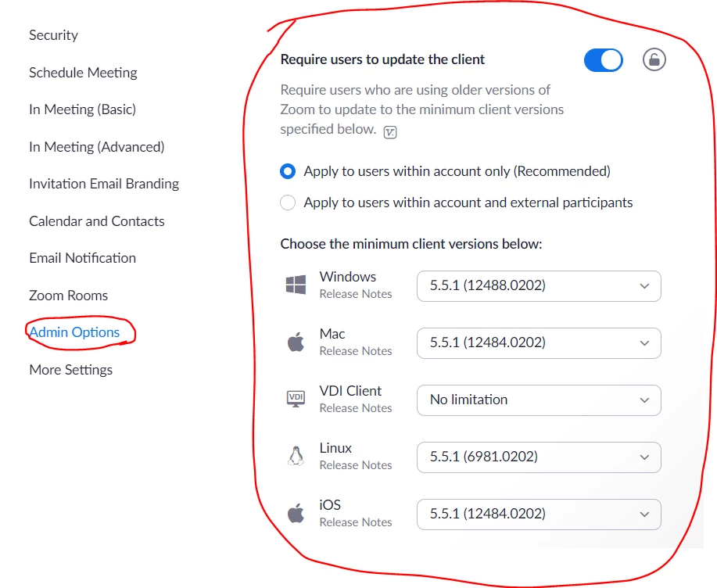The width and height of the screenshot is (717, 588).
Task: Open the VDI Client 'No limitation' dropdown
Action: 539,400
